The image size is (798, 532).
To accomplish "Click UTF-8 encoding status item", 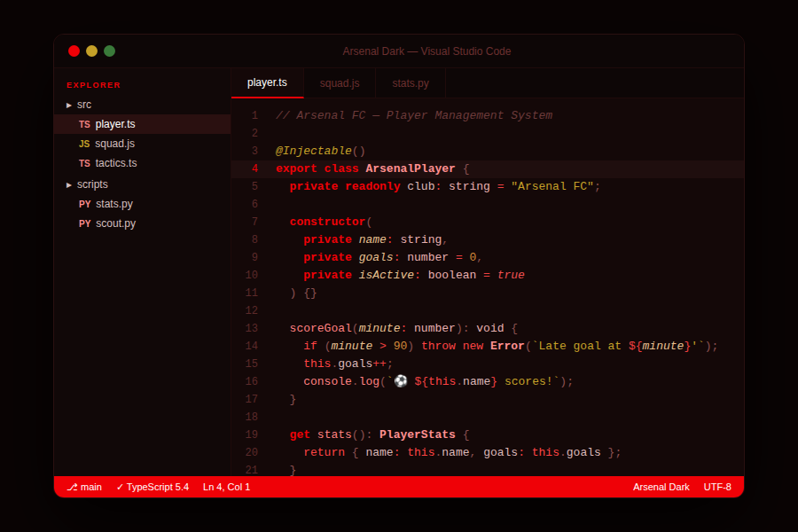I will [x=717, y=487].
